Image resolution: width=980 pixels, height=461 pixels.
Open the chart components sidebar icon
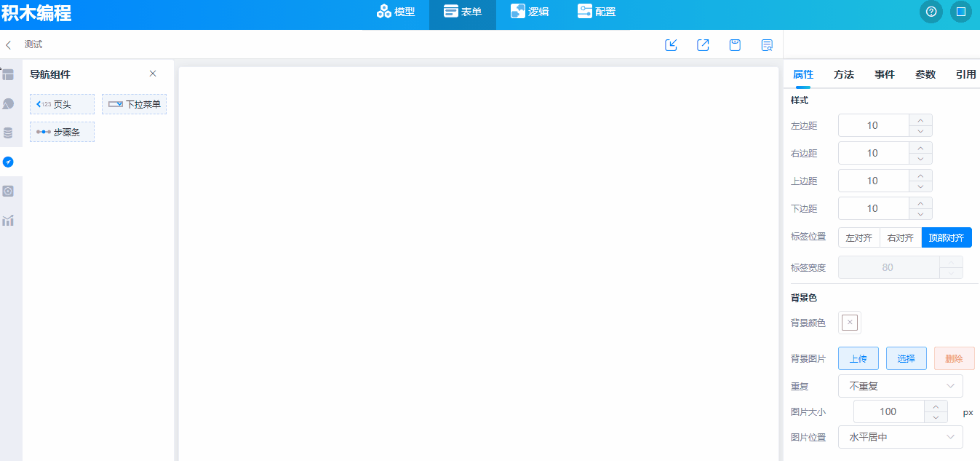(x=8, y=220)
